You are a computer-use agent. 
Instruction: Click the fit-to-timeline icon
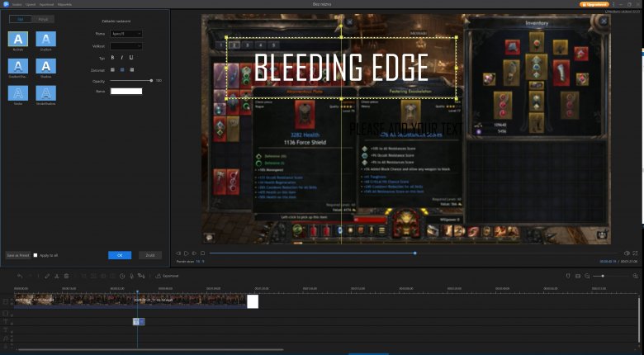pos(578,276)
